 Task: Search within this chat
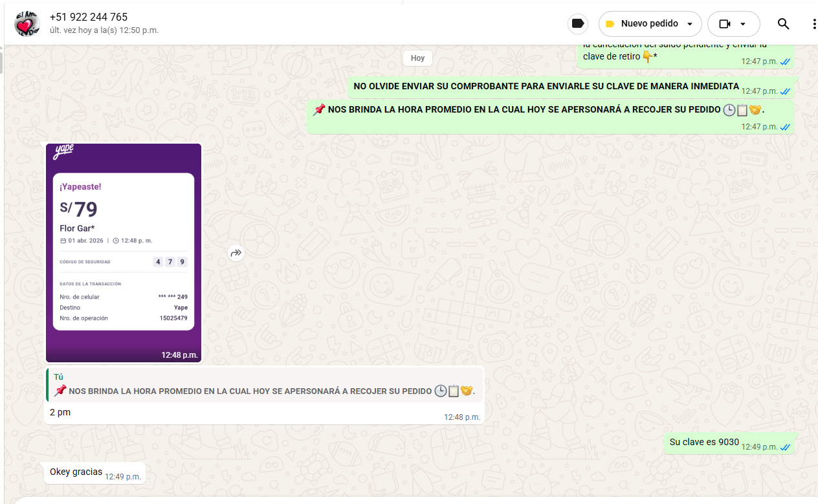pos(783,24)
